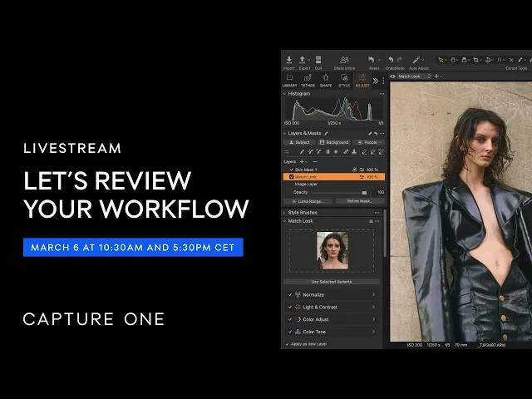532x399 pixels.
Task: Collapse the Histogram panel
Action: (284, 94)
